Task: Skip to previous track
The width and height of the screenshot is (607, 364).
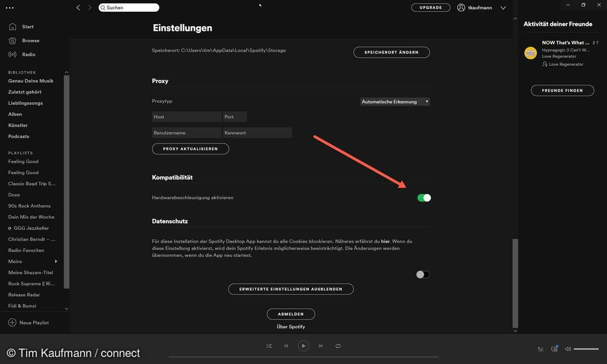Action: tap(286, 346)
